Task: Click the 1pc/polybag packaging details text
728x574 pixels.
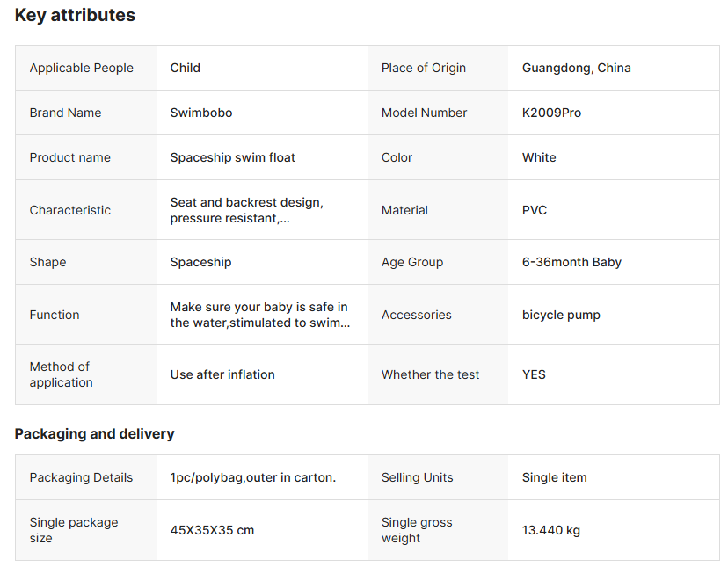Action: click(x=252, y=477)
